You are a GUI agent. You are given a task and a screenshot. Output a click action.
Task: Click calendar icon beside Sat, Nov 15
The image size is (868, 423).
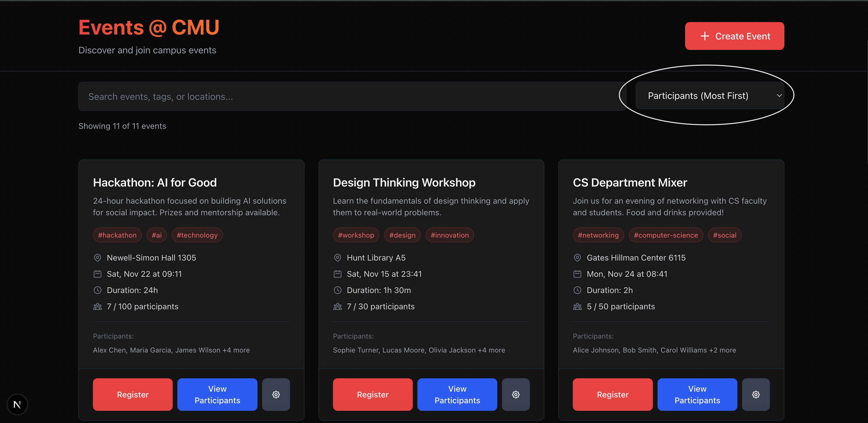[337, 274]
